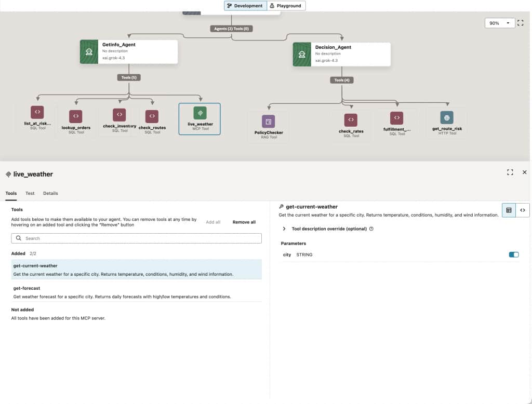Viewport: 532px width, 404px height.
Task: Expand the live_weather panel to fullscreen
Action: (510, 172)
